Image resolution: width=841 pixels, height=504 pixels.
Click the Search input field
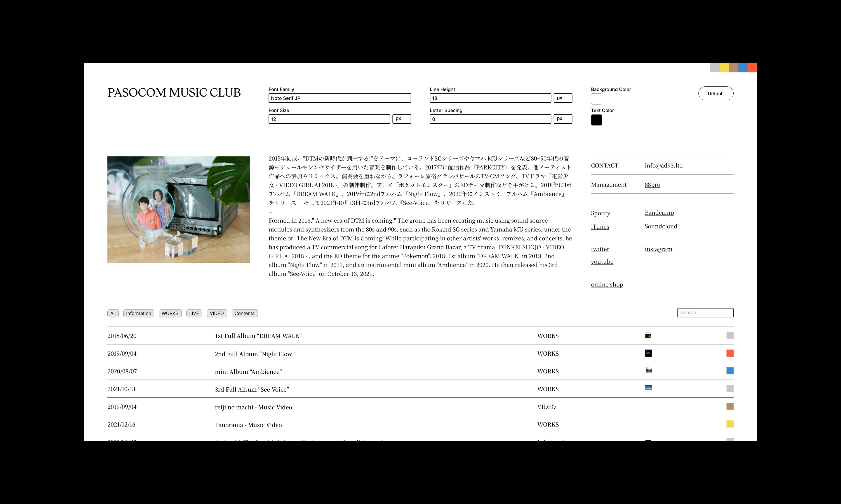coord(705,312)
